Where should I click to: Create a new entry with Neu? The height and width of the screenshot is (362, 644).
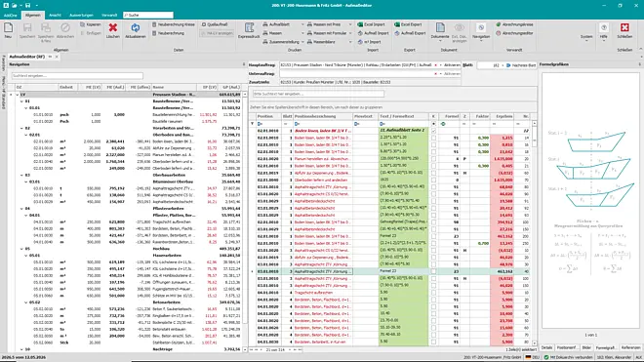point(8,31)
